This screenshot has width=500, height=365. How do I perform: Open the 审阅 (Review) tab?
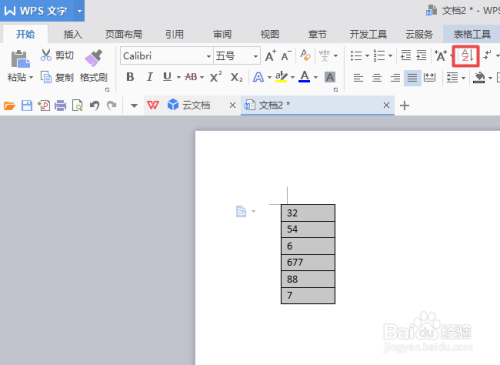tap(222, 34)
